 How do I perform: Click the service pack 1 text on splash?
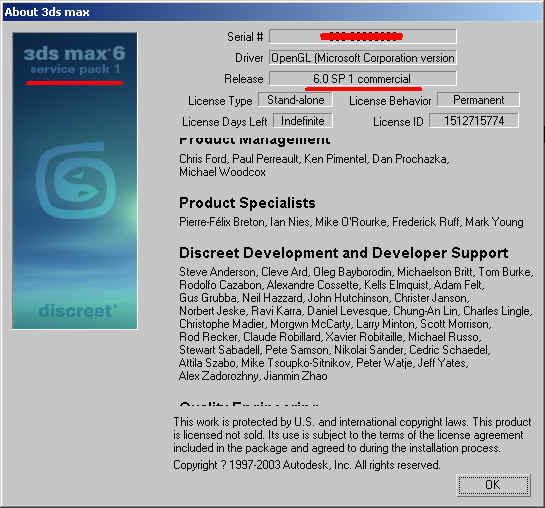click(x=75, y=69)
